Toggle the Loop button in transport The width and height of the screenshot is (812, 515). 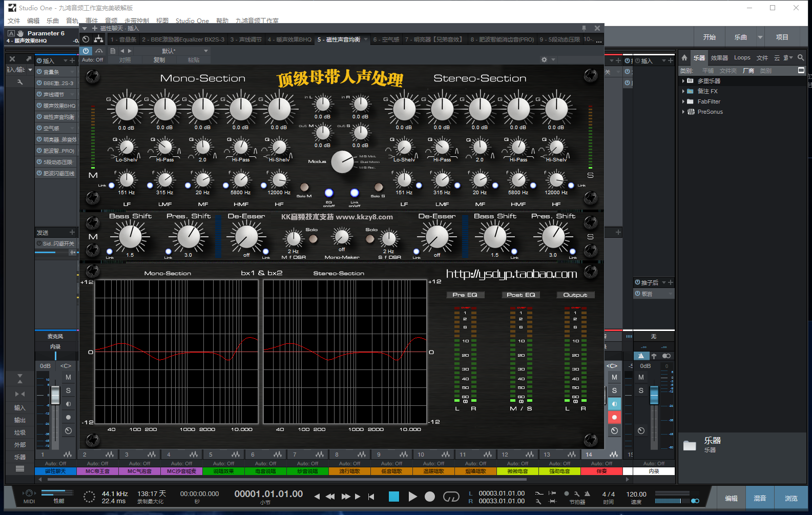coord(451,496)
